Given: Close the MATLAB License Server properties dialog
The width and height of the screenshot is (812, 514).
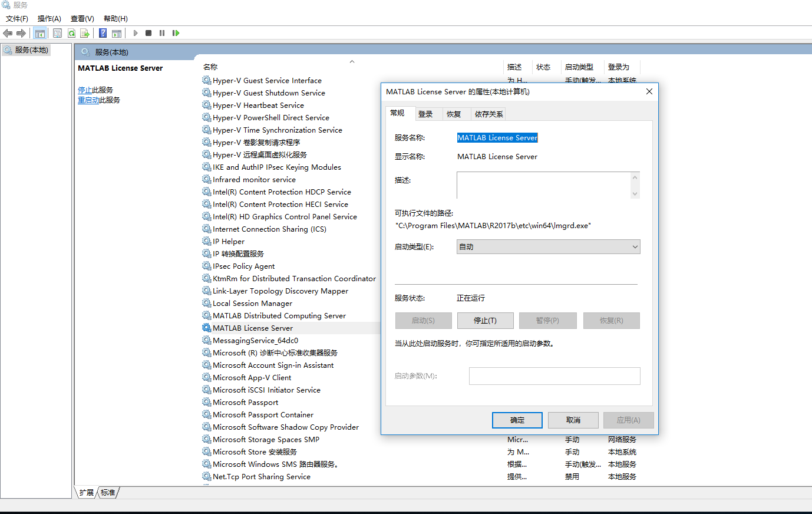Looking at the screenshot, I should pyautogui.click(x=649, y=91).
